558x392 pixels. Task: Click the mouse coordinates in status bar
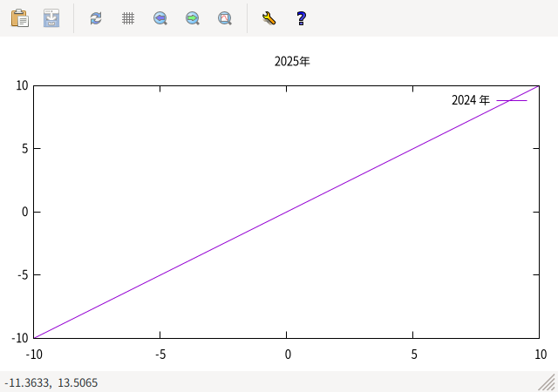click(51, 382)
